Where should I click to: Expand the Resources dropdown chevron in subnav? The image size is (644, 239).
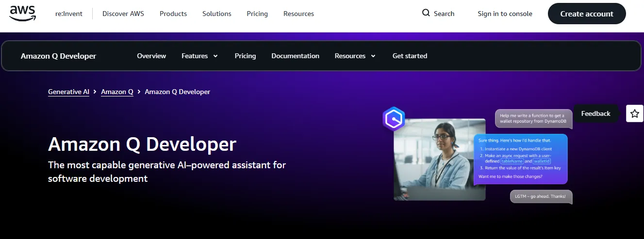point(373,56)
